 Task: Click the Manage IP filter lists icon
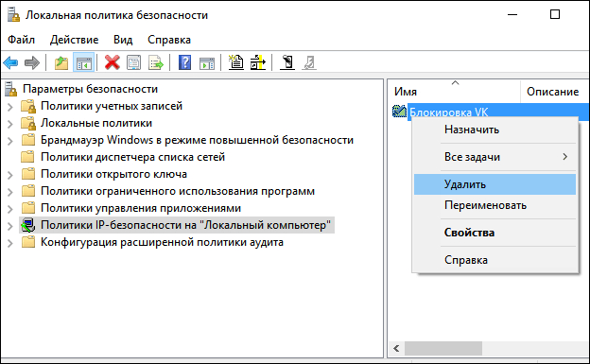tap(258, 62)
